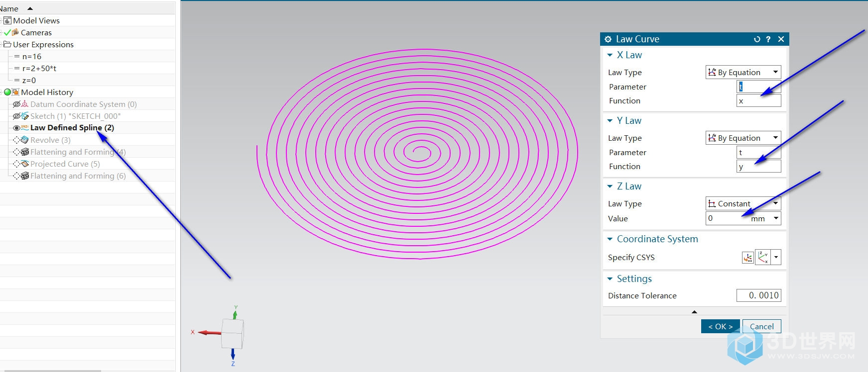Click the Distance Tolerance field
This screenshot has height=372, width=868.
point(759,295)
